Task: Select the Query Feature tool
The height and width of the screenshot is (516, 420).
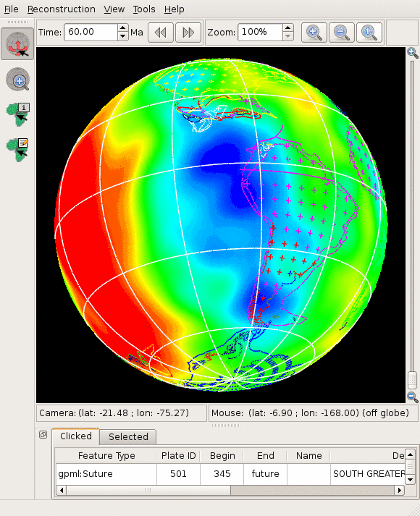Action: click(x=17, y=114)
